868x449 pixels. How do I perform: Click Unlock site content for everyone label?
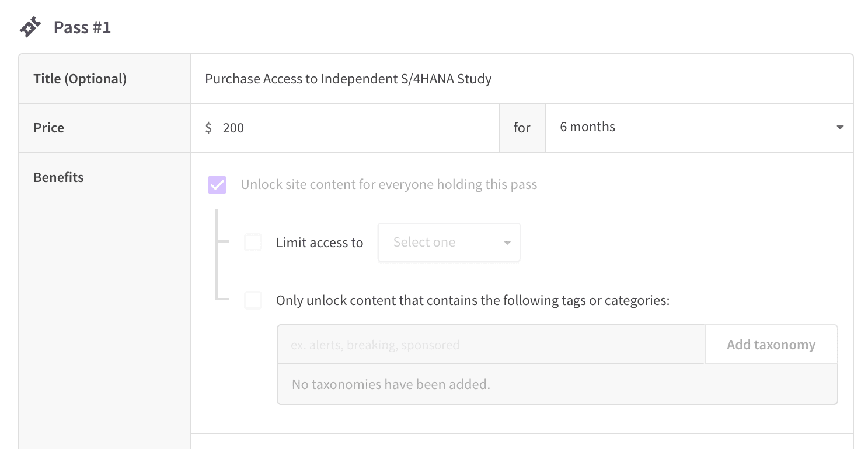click(389, 185)
